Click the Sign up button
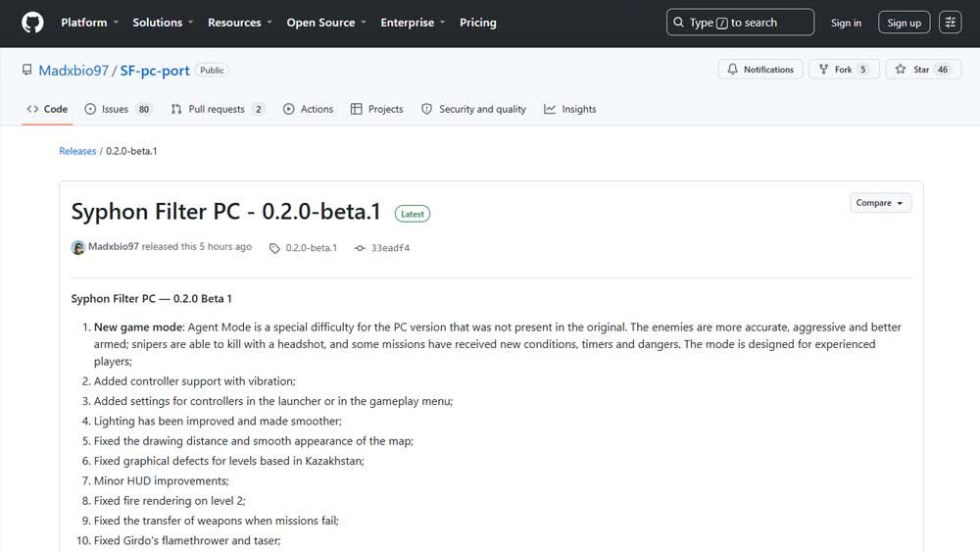 point(904,23)
